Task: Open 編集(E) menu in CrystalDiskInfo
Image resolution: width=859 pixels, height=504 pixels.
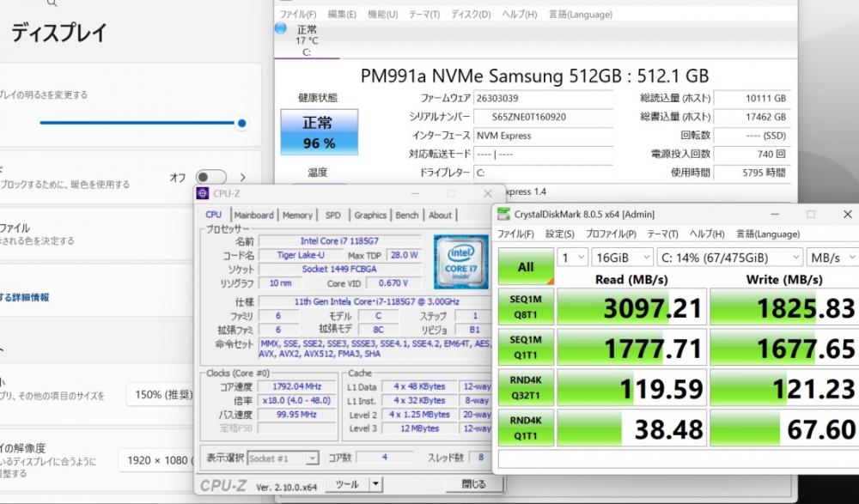Action: 342,15
